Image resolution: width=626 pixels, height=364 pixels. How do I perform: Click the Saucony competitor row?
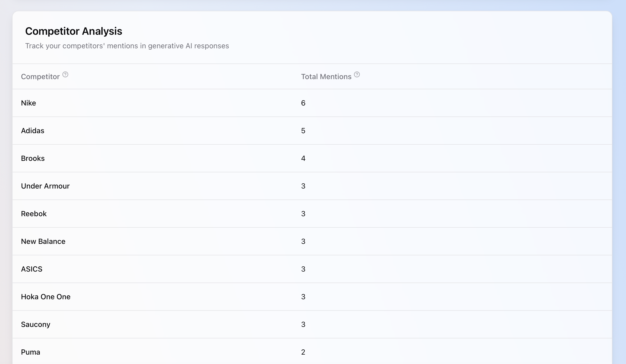pyautogui.click(x=36, y=325)
